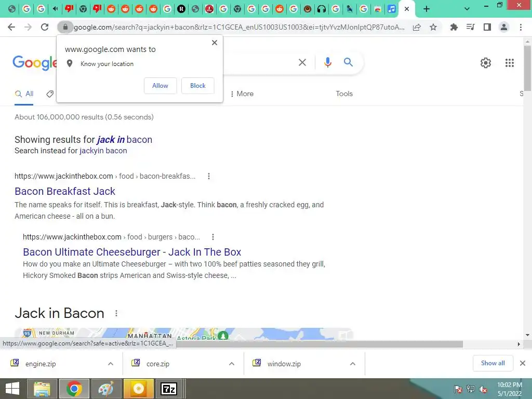Switch to the music note icon tab
532x399 pixels.
coord(391,9)
